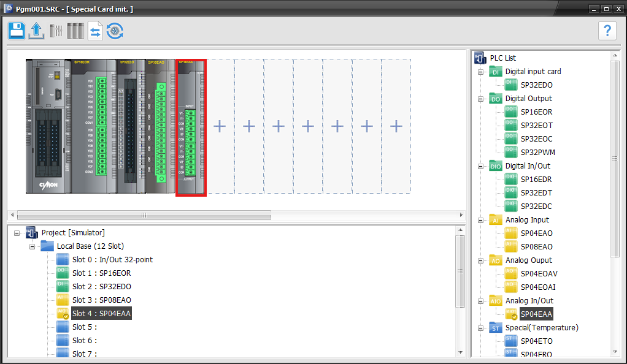The height and width of the screenshot is (364, 627).
Task: Select SP16EDR digital in/out card
Action: pyautogui.click(x=536, y=180)
